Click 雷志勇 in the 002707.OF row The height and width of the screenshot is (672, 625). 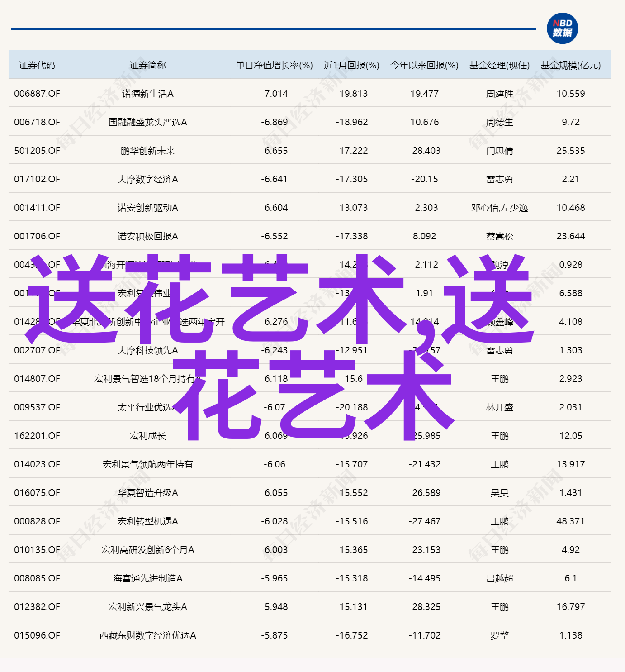pos(500,350)
